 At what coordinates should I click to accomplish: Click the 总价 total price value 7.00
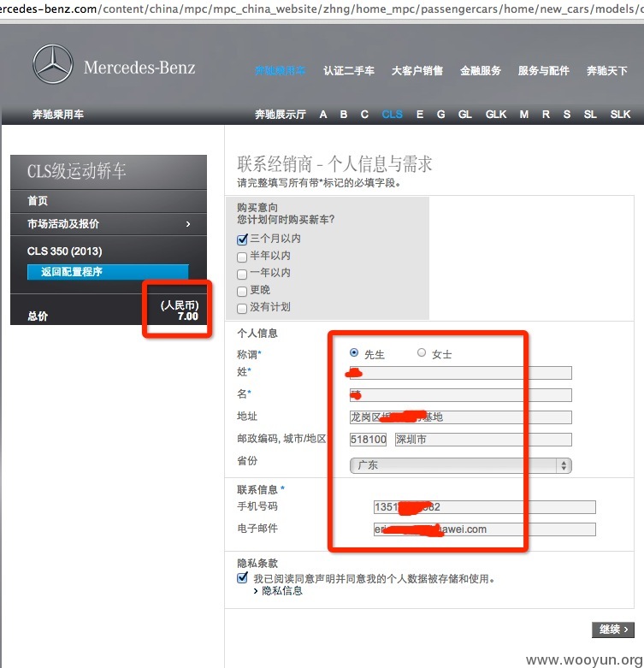coord(188,316)
